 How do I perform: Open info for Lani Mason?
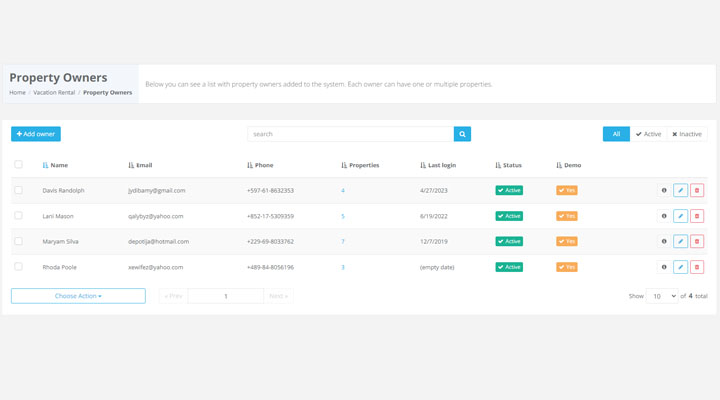[664, 216]
